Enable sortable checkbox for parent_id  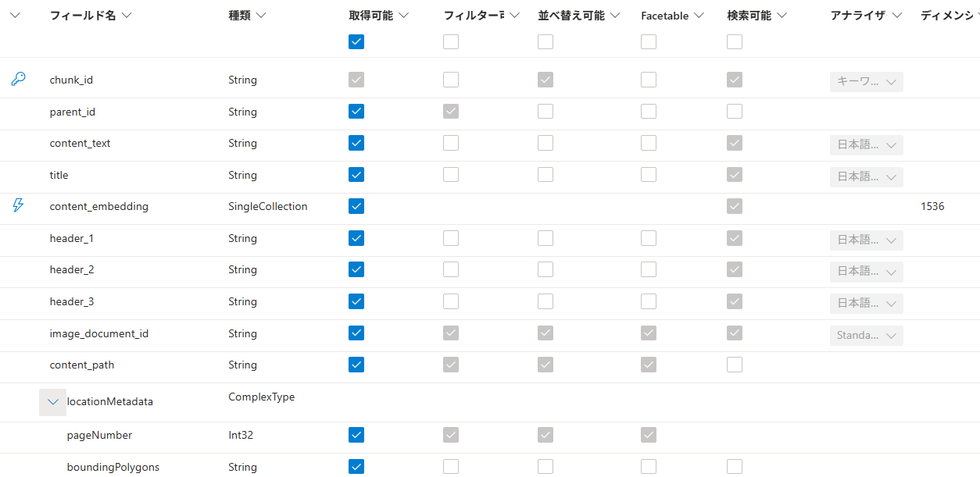[x=545, y=111]
